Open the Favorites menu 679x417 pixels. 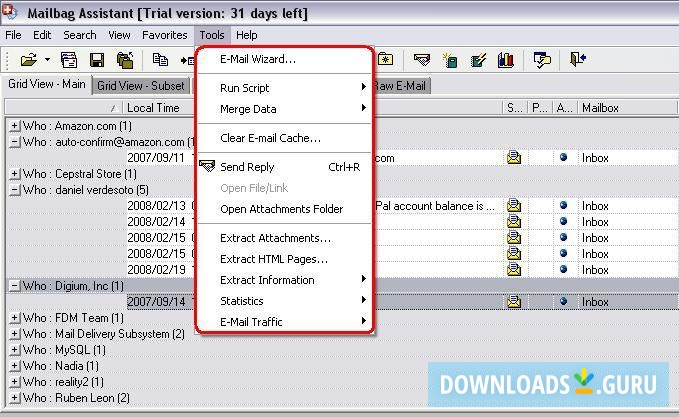pos(165,35)
